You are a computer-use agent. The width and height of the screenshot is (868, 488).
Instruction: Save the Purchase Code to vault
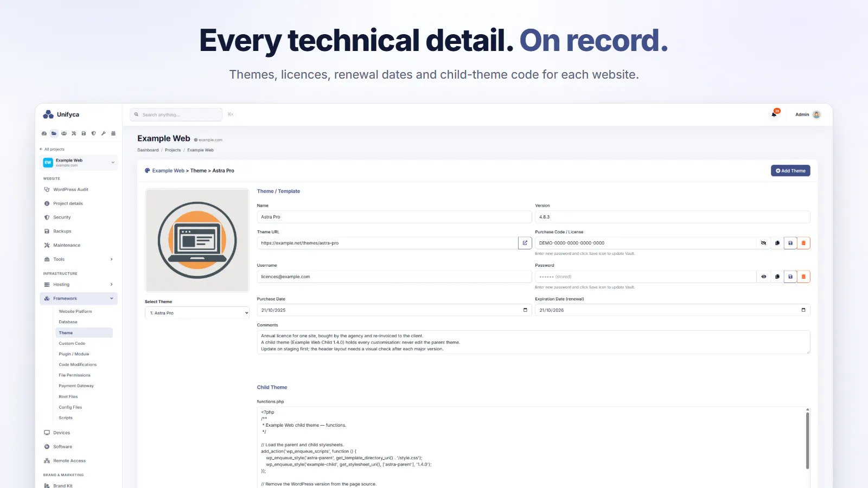click(790, 243)
